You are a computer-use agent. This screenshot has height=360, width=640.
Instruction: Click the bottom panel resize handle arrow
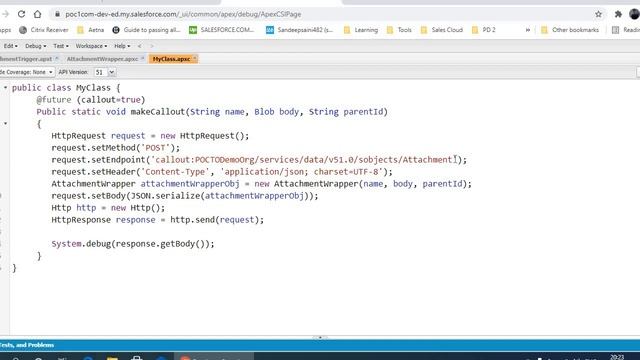point(320,338)
